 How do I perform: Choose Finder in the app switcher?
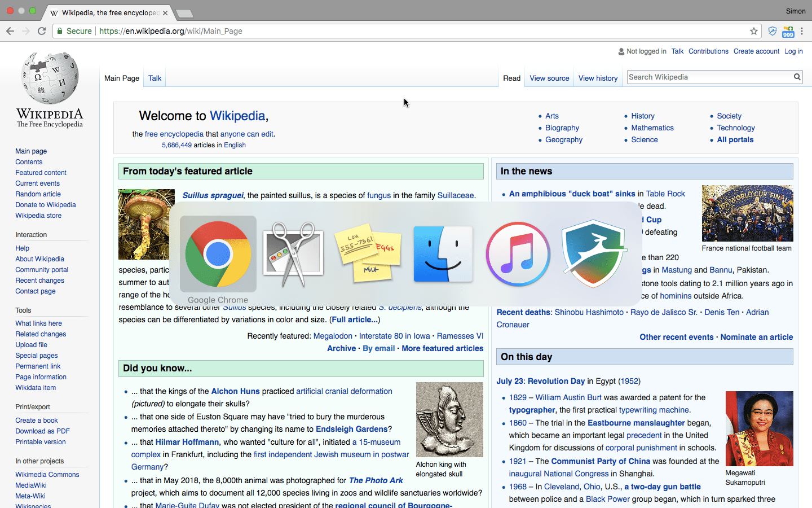pyautogui.click(x=443, y=254)
